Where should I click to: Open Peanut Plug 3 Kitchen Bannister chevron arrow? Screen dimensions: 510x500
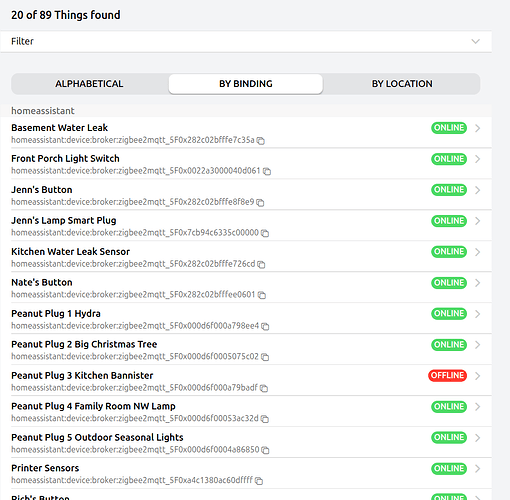478,376
